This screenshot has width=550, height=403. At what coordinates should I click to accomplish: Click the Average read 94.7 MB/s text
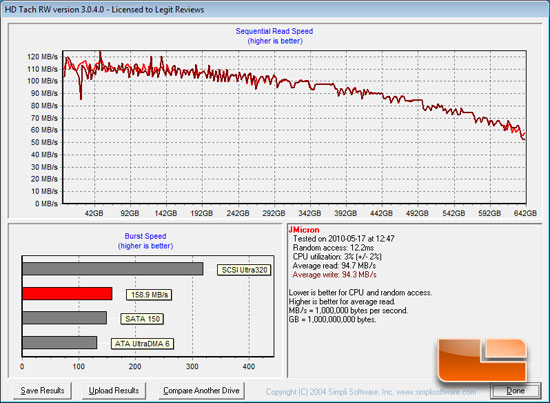[x=334, y=266]
